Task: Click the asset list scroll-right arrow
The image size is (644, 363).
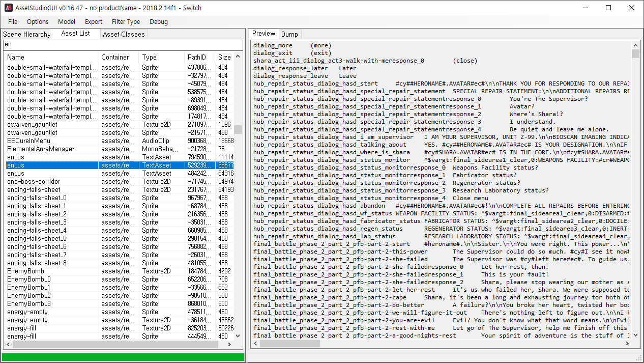Action: pyautogui.click(x=230, y=345)
